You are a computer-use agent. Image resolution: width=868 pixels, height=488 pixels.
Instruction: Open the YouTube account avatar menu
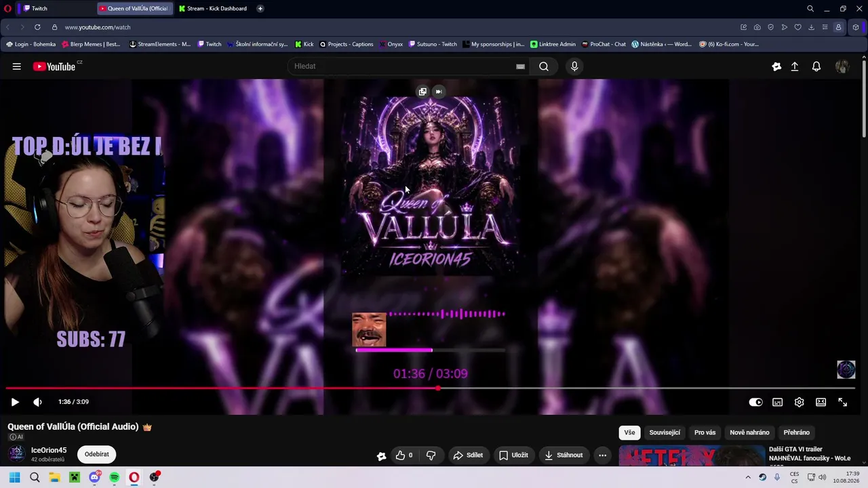click(x=842, y=66)
